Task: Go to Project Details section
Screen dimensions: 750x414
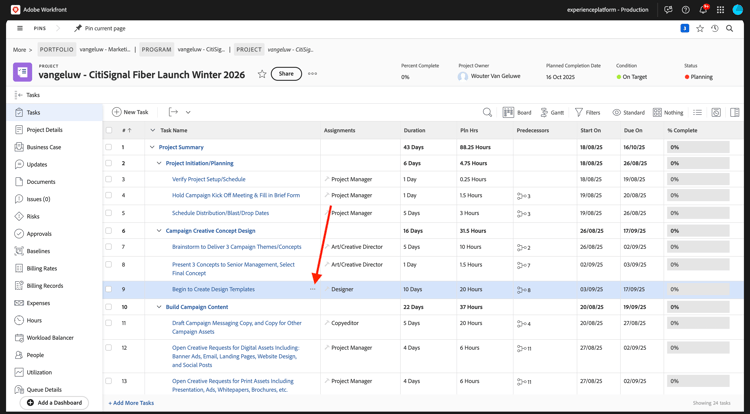Action: pyautogui.click(x=44, y=130)
